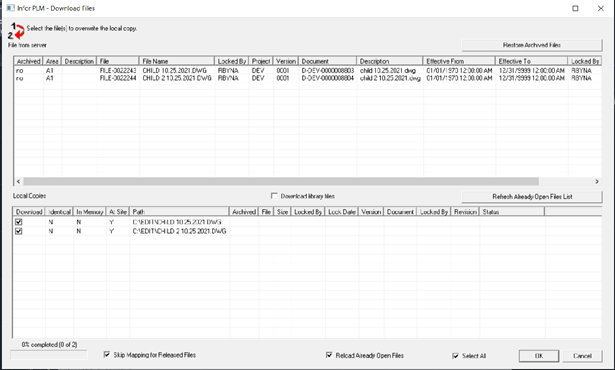Cancel the download dialog
Image resolution: width=615 pixels, height=370 pixels.
point(582,356)
